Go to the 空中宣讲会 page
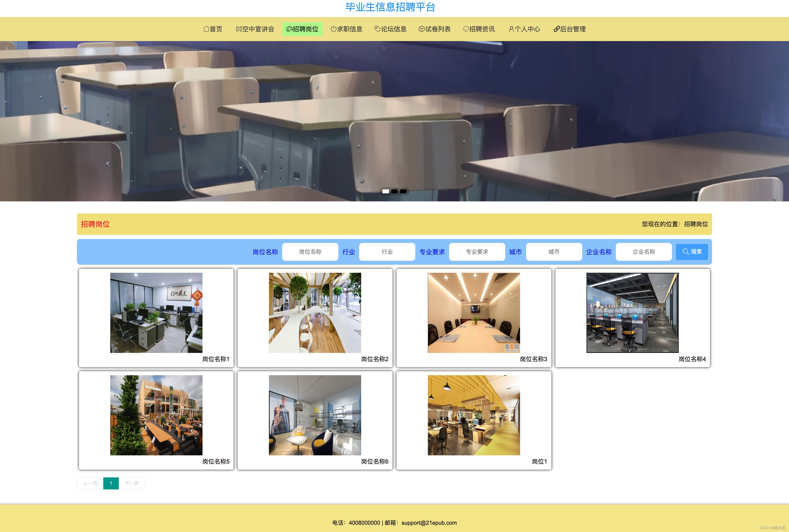This screenshot has width=789, height=532. click(x=255, y=29)
